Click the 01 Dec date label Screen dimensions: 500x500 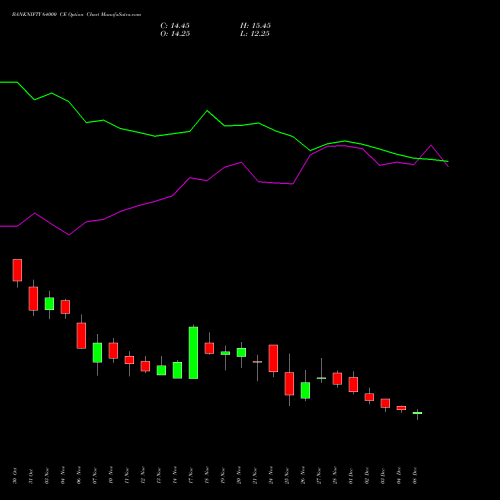point(351,476)
